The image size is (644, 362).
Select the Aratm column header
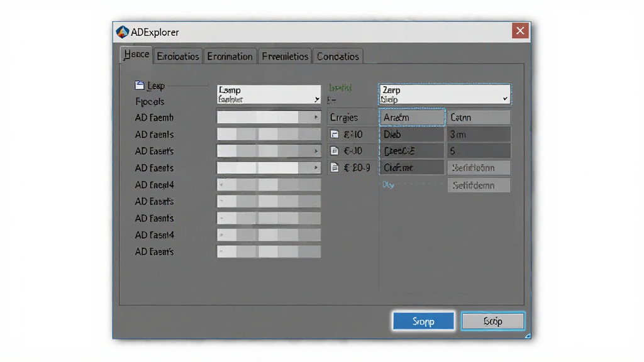tap(412, 118)
